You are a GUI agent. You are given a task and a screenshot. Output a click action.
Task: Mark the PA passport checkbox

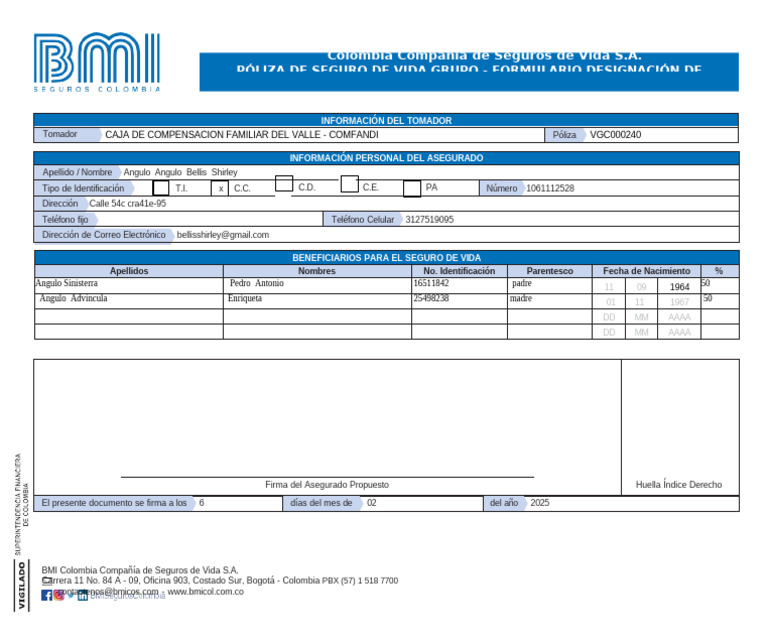point(412,189)
